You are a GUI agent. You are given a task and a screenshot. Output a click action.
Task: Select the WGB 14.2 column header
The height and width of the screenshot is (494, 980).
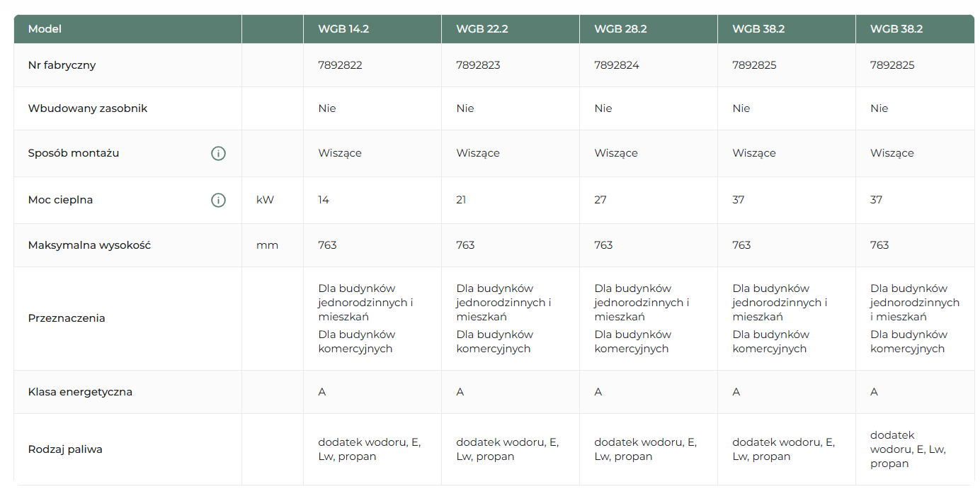[343, 29]
